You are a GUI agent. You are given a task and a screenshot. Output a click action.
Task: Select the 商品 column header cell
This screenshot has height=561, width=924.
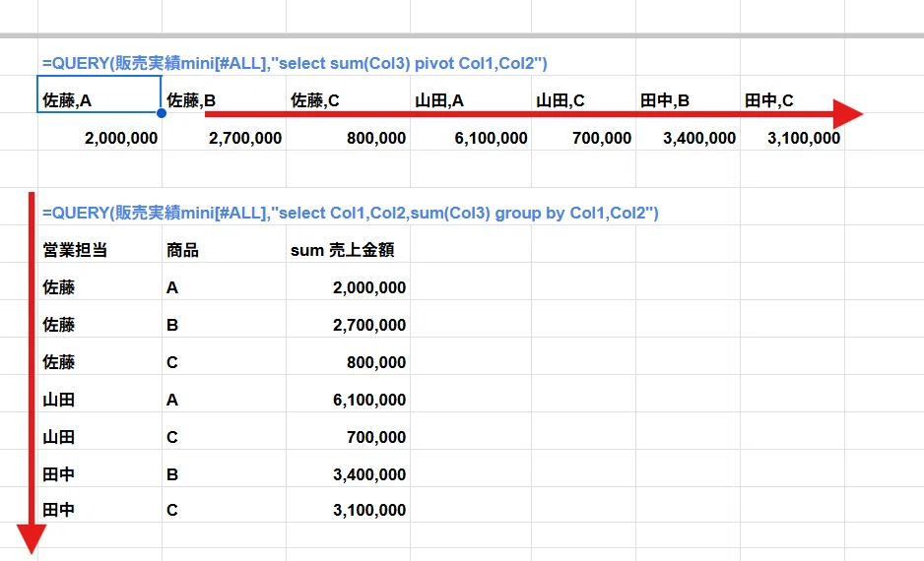click(x=224, y=244)
